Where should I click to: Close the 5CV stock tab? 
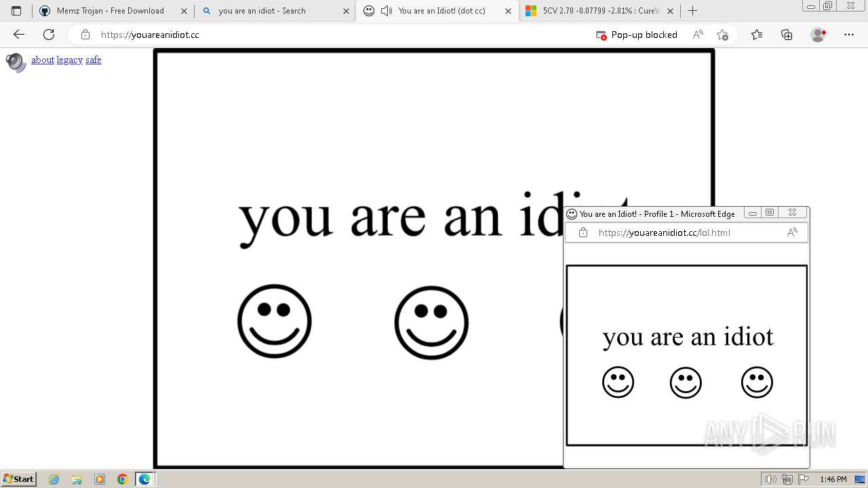[670, 11]
